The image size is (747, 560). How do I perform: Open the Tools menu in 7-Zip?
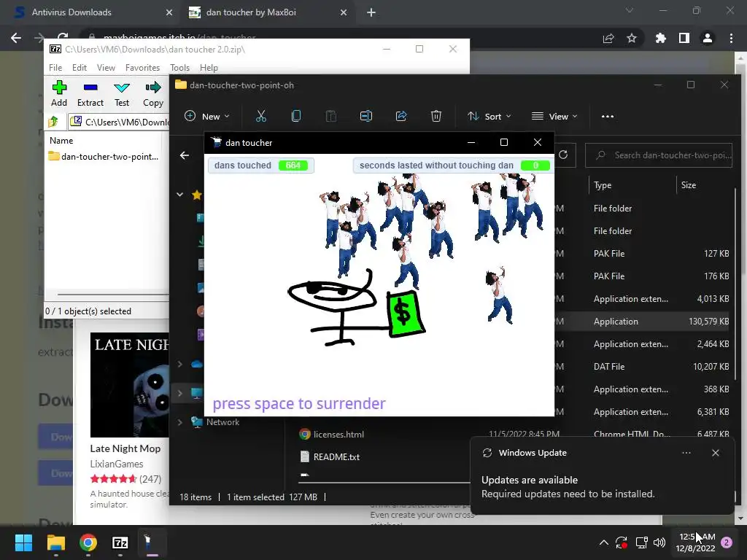pos(179,68)
